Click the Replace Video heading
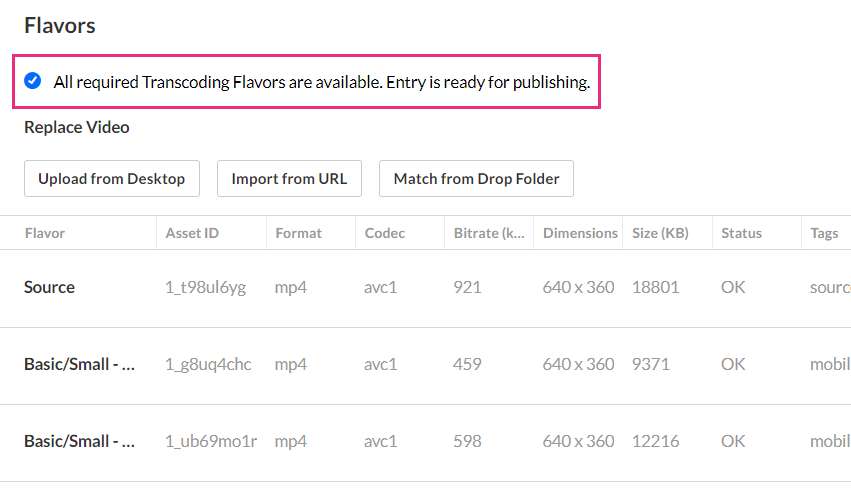The image size is (851, 491). pos(77,127)
